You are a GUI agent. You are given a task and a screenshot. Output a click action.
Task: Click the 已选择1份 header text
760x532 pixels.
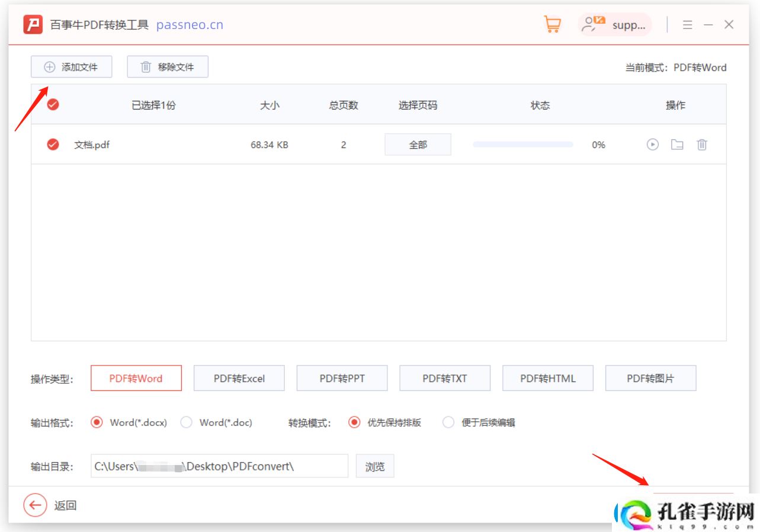(x=153, y=105)
